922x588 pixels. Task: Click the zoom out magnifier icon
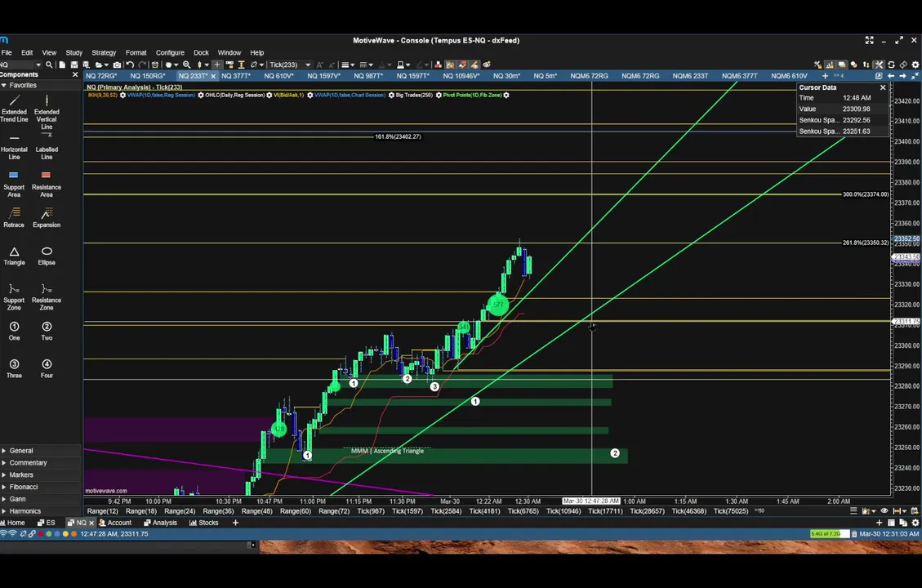pos(187,65)
